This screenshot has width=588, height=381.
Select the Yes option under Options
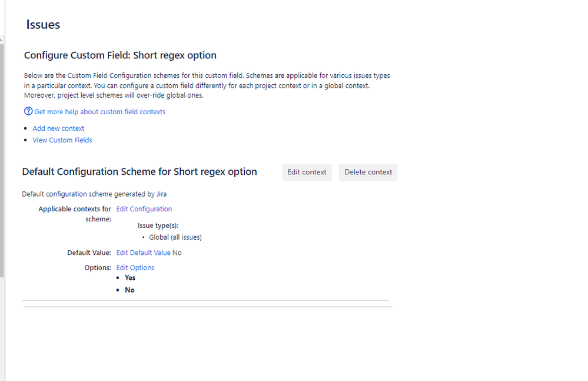click(129, 277)
